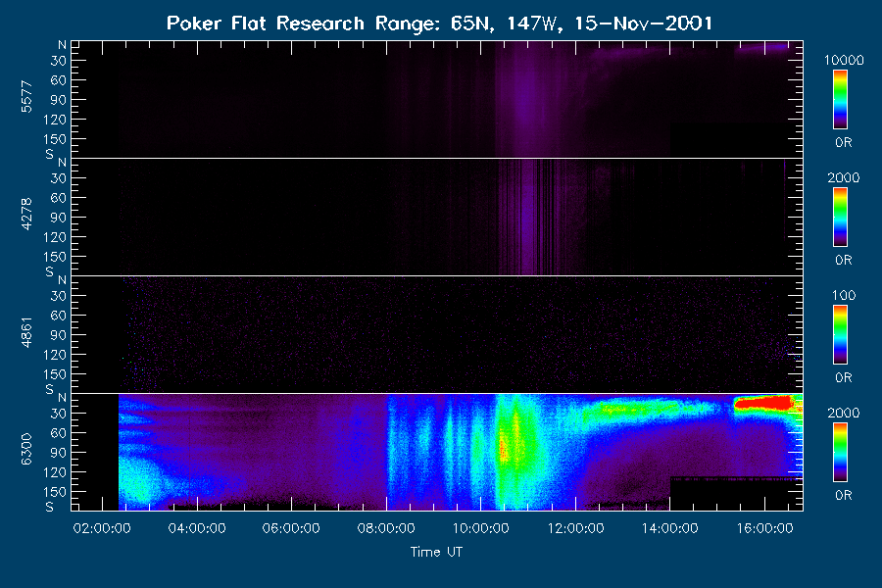Click the 10000 colorbar maximum label
Screen dimensions: 882x588
[844, 60]
